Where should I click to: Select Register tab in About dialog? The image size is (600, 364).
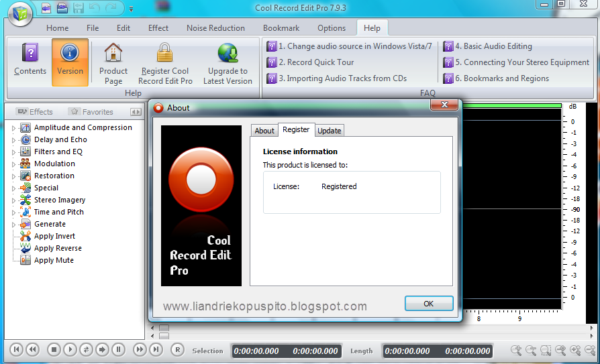click(296, 129)
